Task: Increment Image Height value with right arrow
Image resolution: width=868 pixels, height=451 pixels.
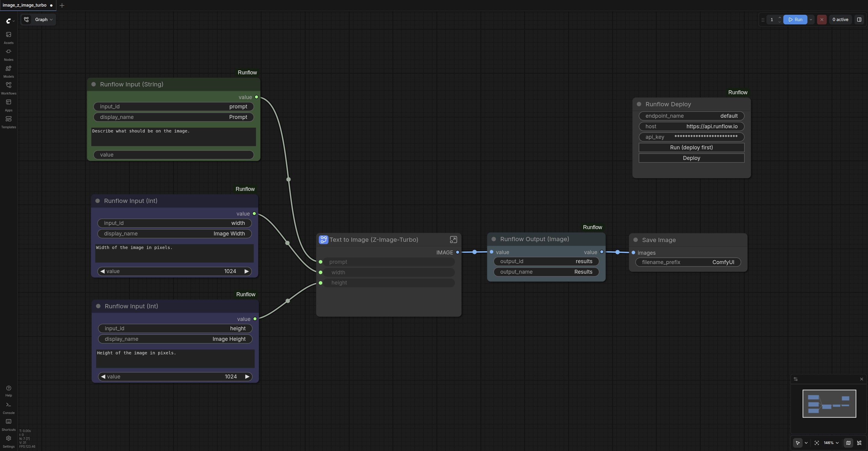Action: (247, 377)
